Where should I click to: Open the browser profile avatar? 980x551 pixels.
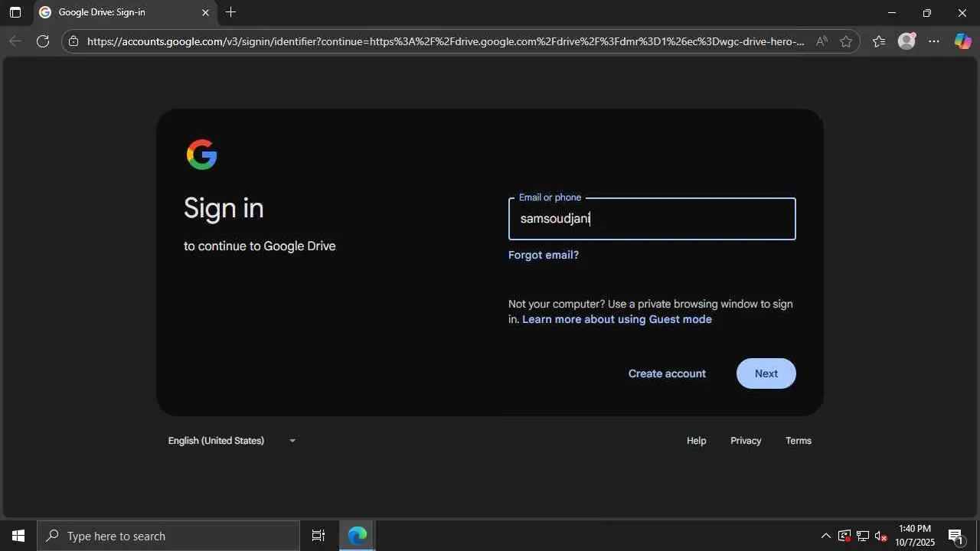[x=906, y=41]
